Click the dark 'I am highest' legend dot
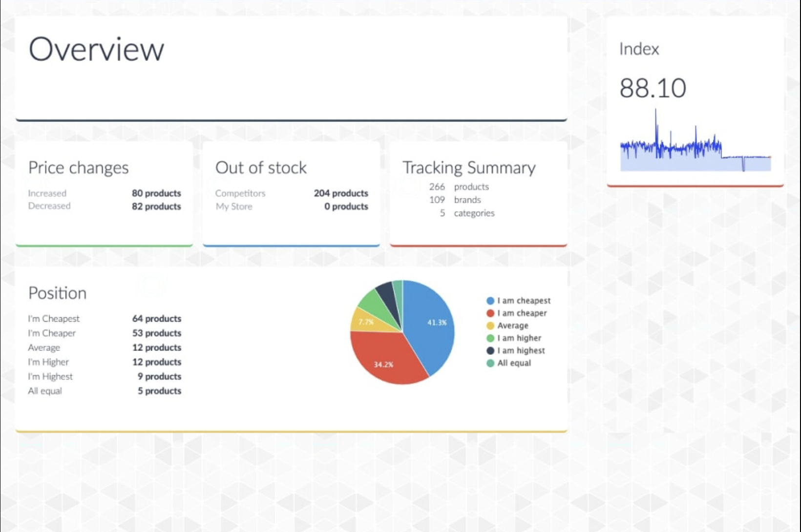 [490, 350]
